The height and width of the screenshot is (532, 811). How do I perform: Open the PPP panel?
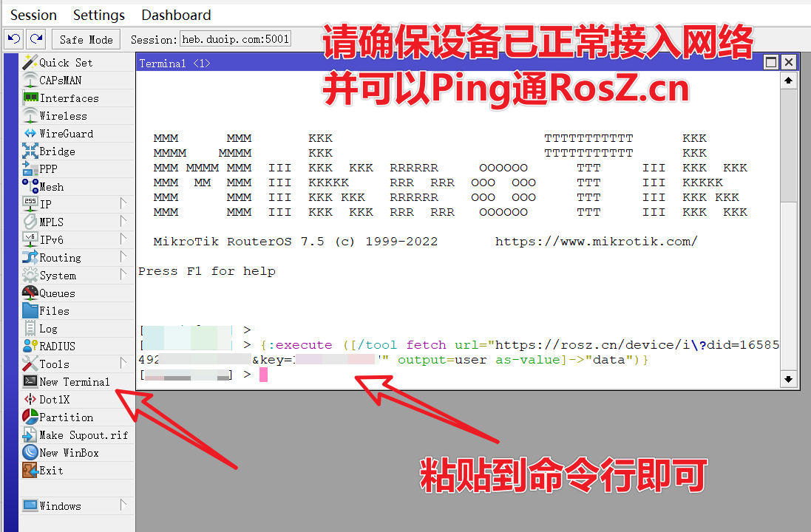41,168
